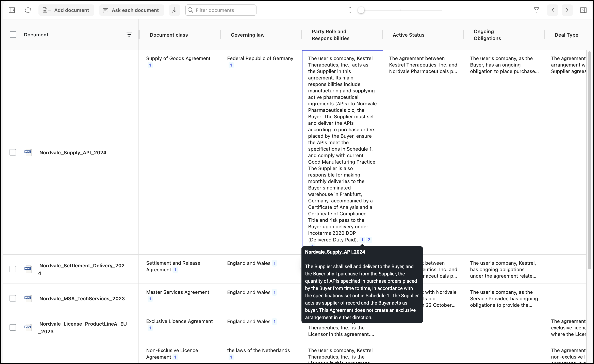Image resolution: width=594 pixels, height=364 pixels.
Task: Open the Document column sort menu
Action: [x=129, y=35]
